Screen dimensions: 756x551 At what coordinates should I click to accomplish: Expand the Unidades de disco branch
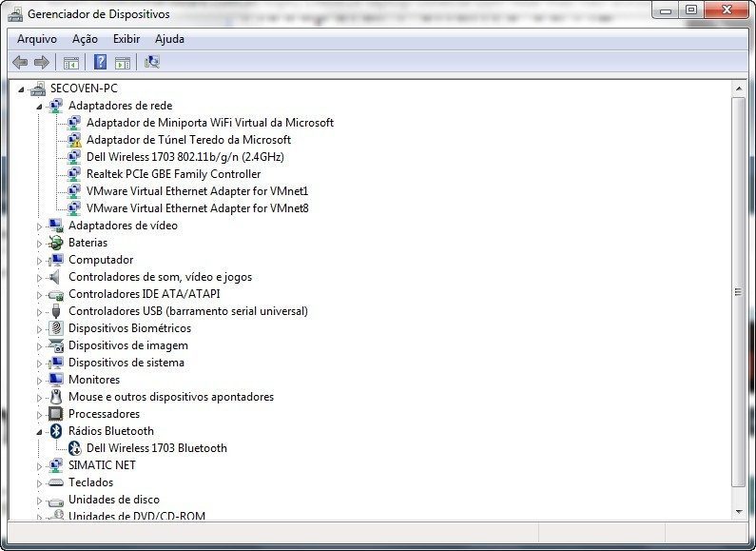coord(39,501)
